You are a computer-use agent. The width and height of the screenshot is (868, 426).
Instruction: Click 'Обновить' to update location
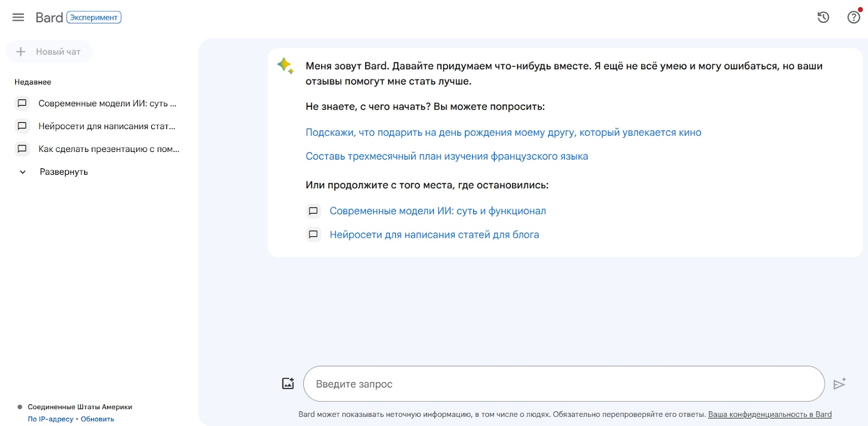(98, 419)
